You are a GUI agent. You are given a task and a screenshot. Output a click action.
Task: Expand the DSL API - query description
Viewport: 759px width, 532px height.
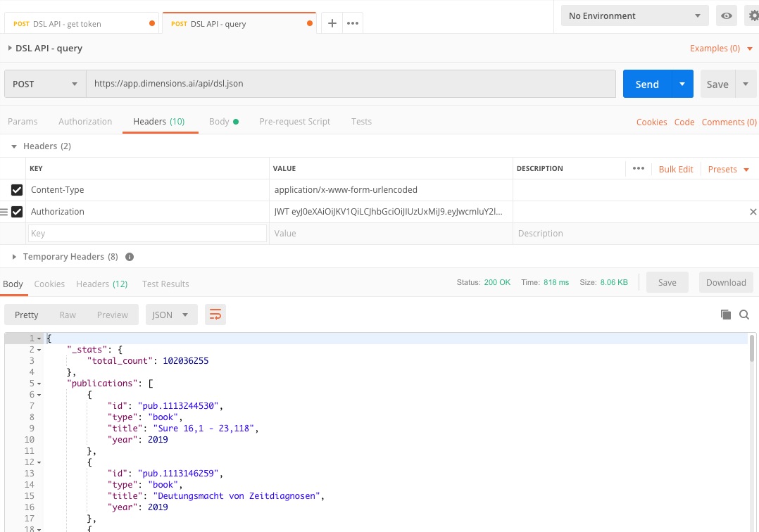(x=10, y=48)
